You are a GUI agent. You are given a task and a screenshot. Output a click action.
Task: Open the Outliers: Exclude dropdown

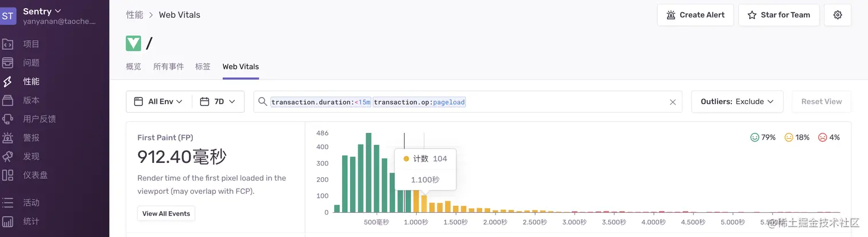tap(737, 102)
